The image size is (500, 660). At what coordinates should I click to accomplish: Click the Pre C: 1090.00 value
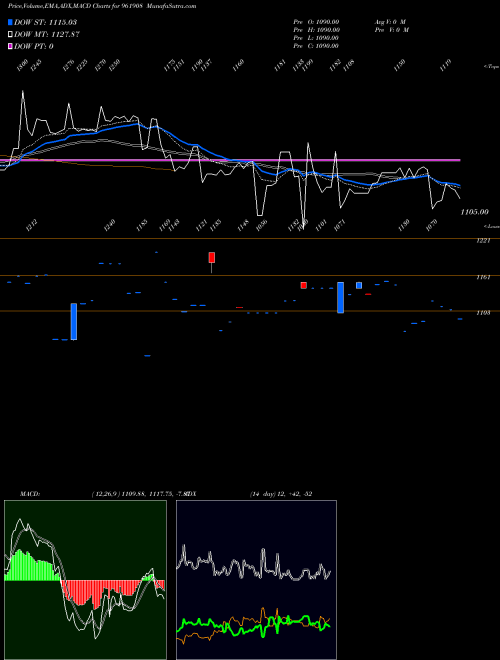[316, 46]
